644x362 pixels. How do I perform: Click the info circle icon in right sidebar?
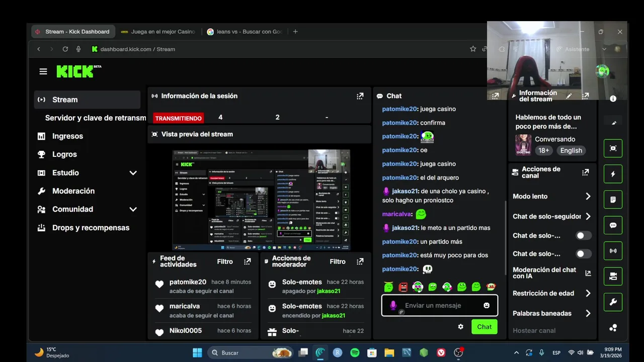tap(613, 99)
